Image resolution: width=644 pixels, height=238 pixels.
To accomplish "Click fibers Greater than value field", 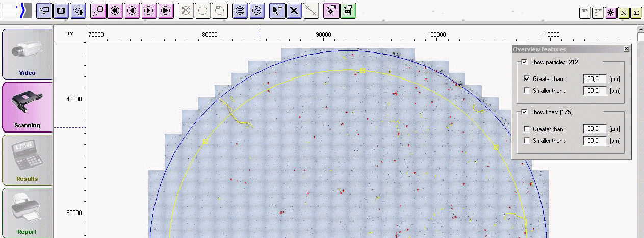I will click(x=594, y=129).
